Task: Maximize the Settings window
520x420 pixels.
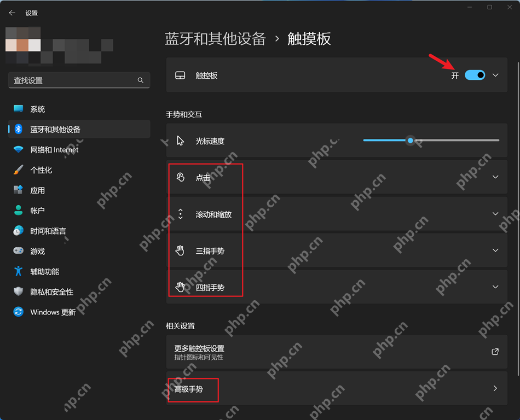Action: click(489, 7)
